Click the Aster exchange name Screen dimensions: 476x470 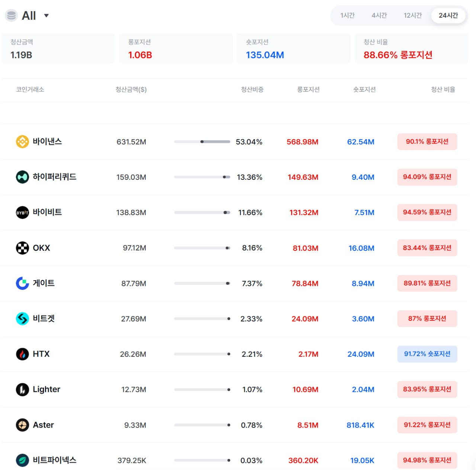[x=43, y=425]
